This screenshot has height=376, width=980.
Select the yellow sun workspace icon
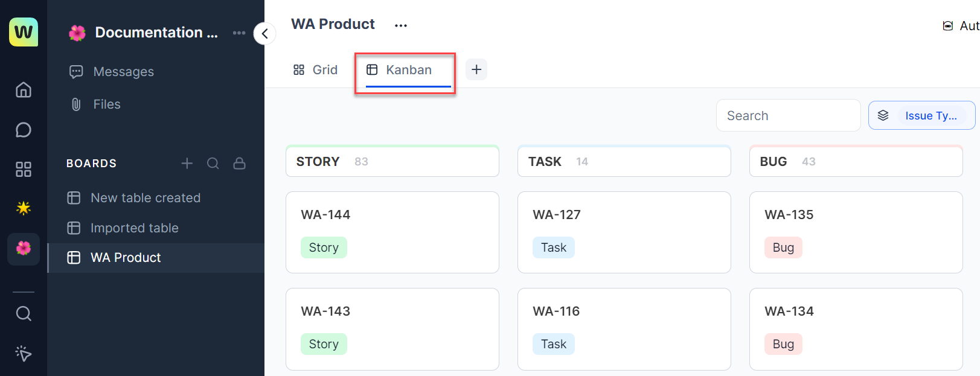24,208
